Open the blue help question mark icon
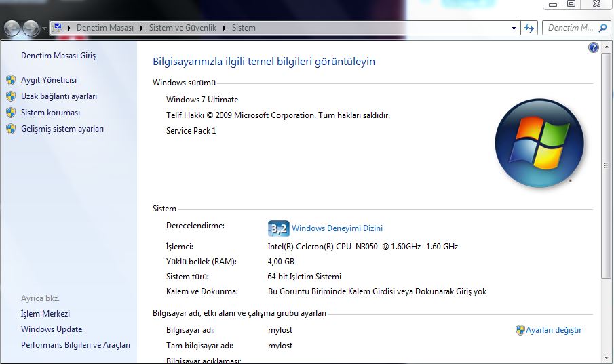The image size is (614, 364). click(x=594, y=47)
